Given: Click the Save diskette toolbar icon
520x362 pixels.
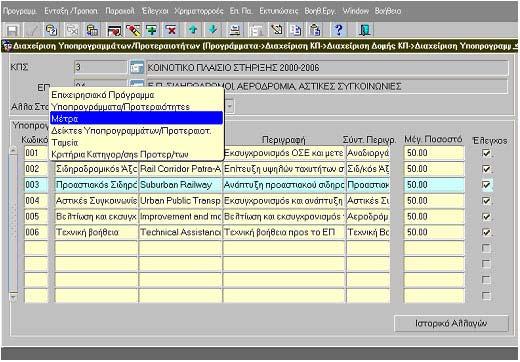Looking at the screenshot, I should tap(12, 30).
